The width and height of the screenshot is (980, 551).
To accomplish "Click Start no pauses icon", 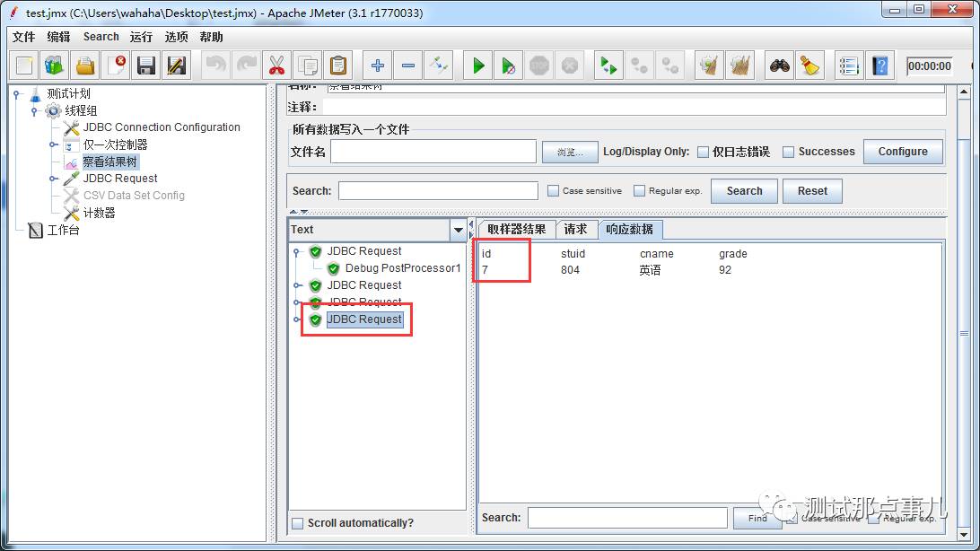I will [509, 66].
